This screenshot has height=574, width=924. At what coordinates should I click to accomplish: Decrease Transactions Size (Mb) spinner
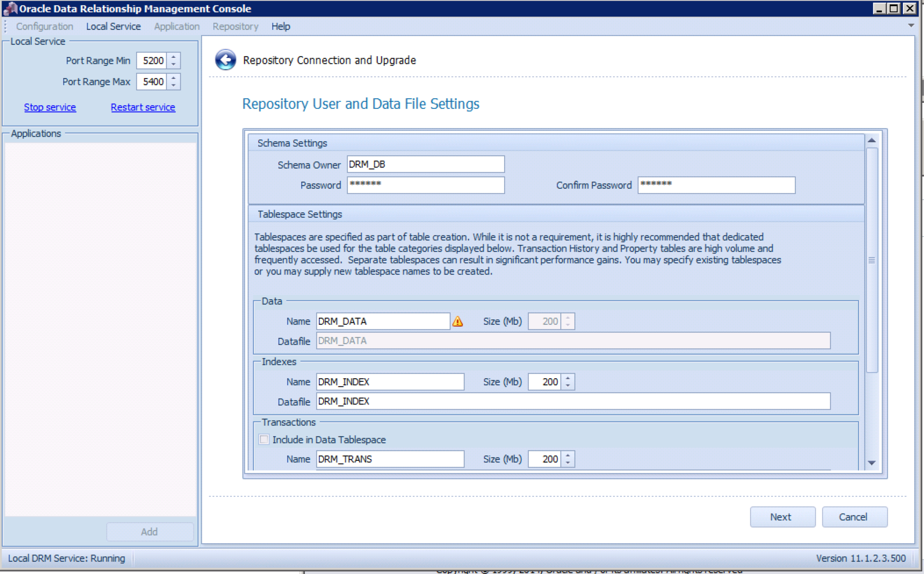point(568,463)
